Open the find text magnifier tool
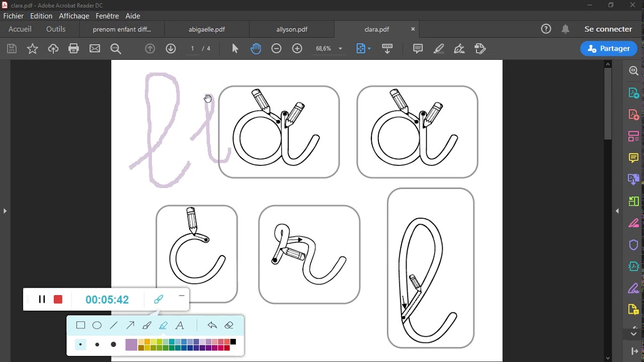Image resolution: width=644 pixels, height=362 pixels. (x=116, y=49)
